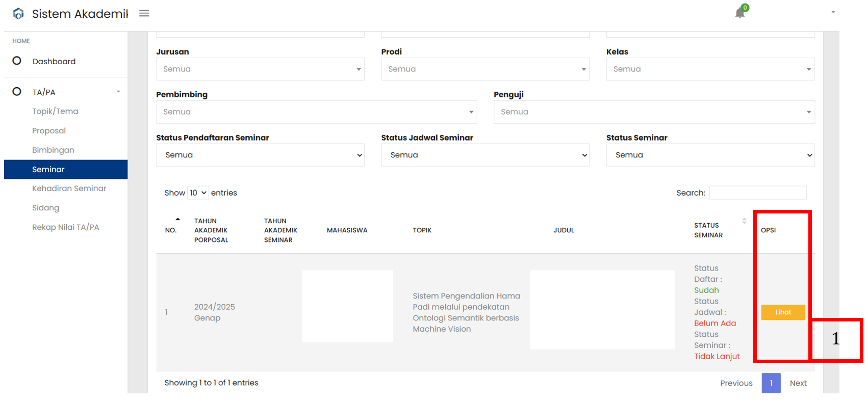Open the Status Seminar filter dropdown
This screenshot has height=404, width=868.
pyautogui.click(x=710, y=155)
